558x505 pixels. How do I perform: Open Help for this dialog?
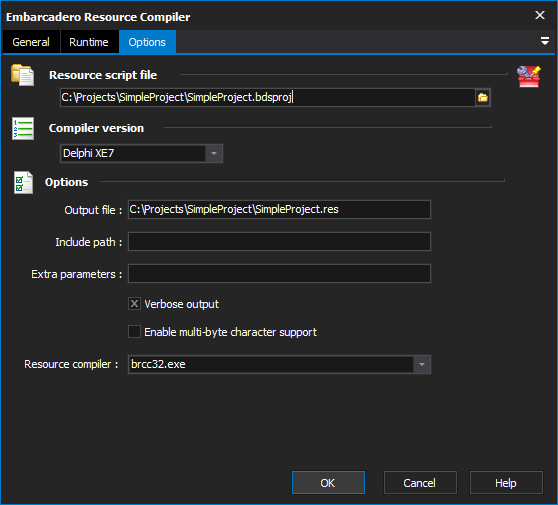pyautogui.click(x=506, y=483)
